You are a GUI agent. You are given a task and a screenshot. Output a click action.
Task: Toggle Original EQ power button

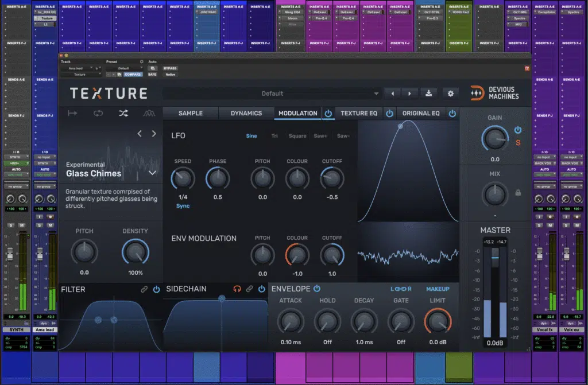click(x=452, y=113)
